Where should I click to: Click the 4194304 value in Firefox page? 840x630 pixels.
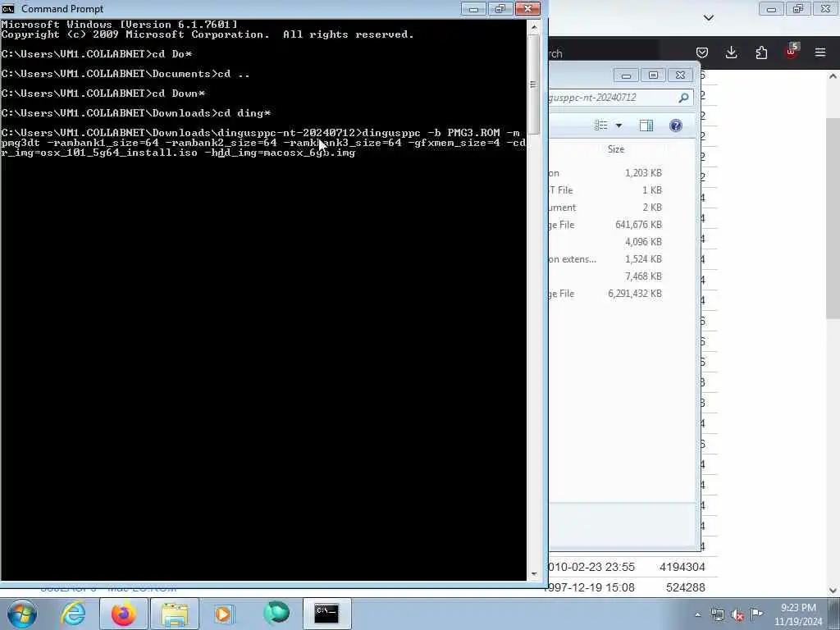click(x=682, y=568)
